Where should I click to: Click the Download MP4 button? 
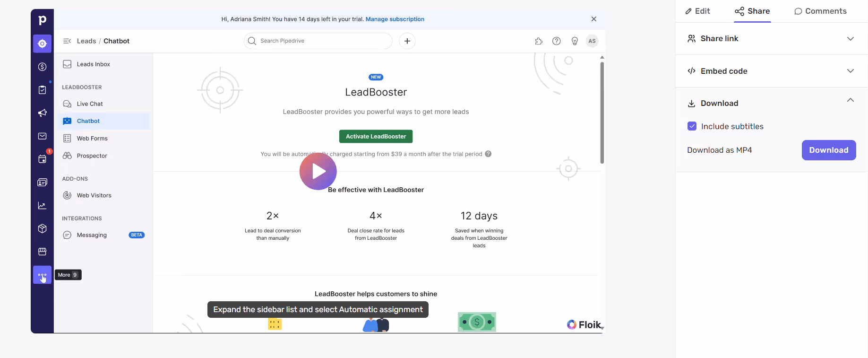829,150
